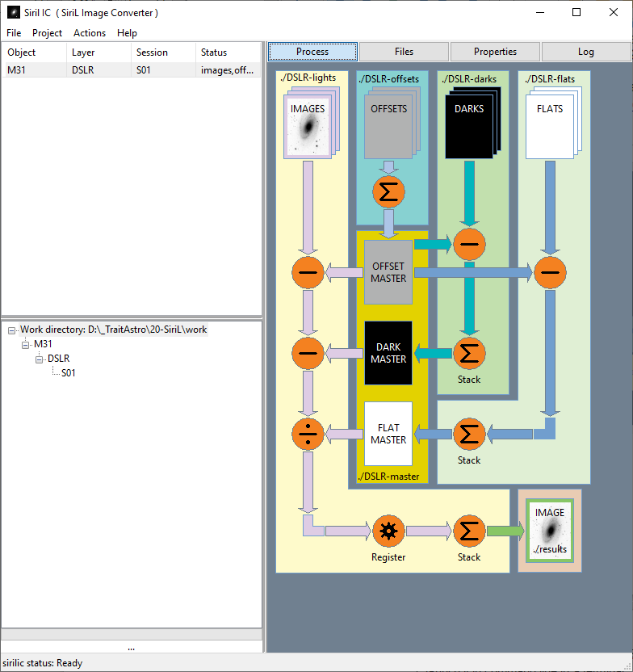Collapse the DSLR tree node
Screen dimensions: 633x672
[39, 359]
